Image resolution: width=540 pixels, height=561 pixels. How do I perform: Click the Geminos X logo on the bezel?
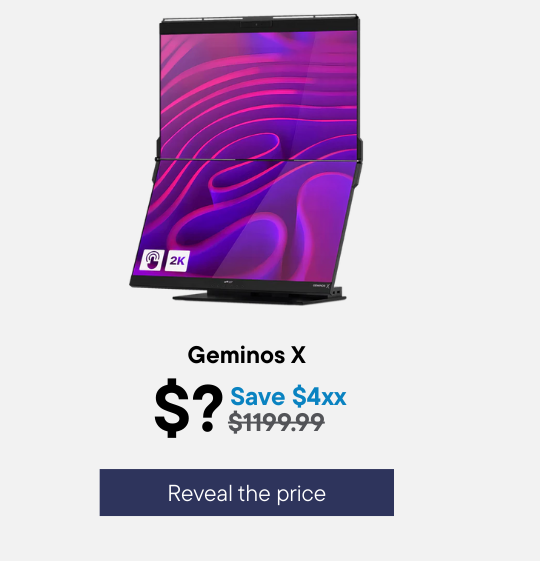click(321, 286)
